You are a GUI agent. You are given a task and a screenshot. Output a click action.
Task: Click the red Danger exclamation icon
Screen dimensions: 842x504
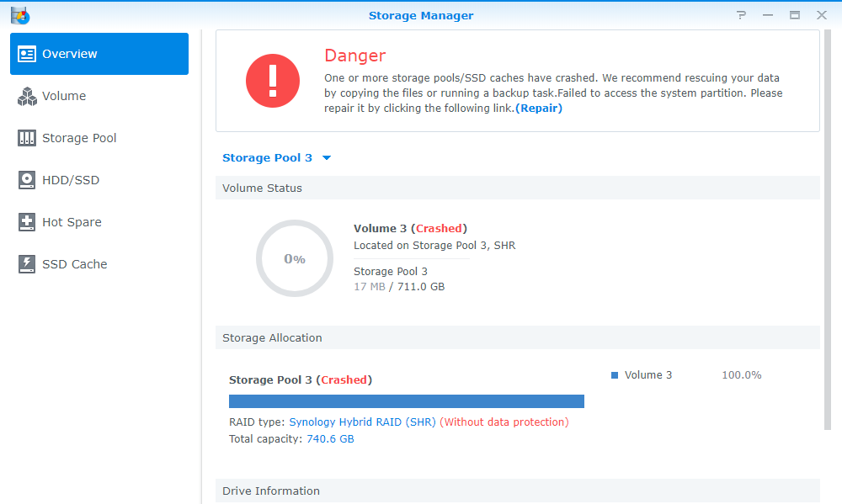(272, 82)
